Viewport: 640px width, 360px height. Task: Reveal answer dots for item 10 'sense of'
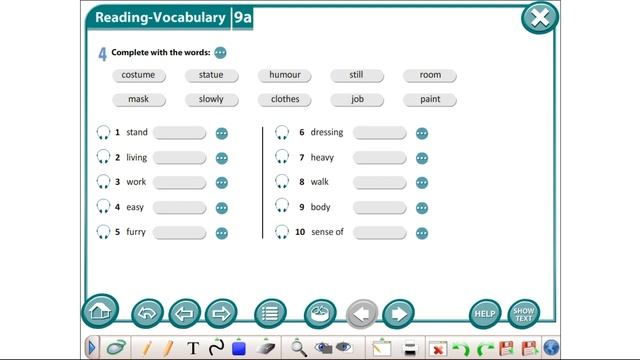tap(422, 233)
